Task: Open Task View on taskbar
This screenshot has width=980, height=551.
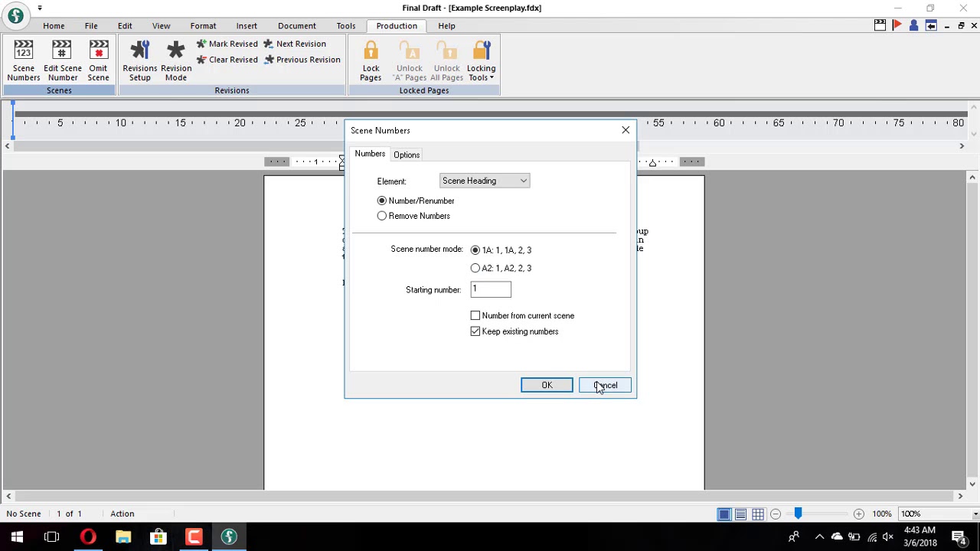Action: [x=52, y=536]
